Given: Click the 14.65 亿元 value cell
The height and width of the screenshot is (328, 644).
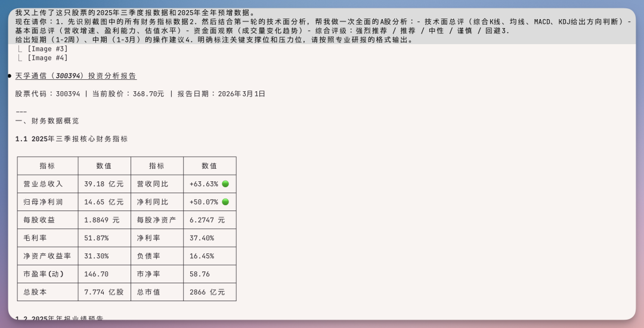Looking at the screenshot, I should (x=104, y=202).
